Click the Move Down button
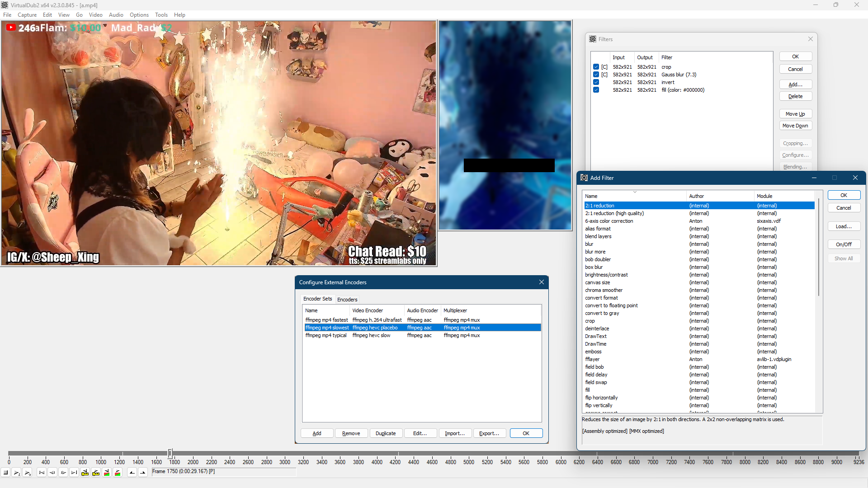The height and width of the screenshot is (488, 868). (795, 126)
